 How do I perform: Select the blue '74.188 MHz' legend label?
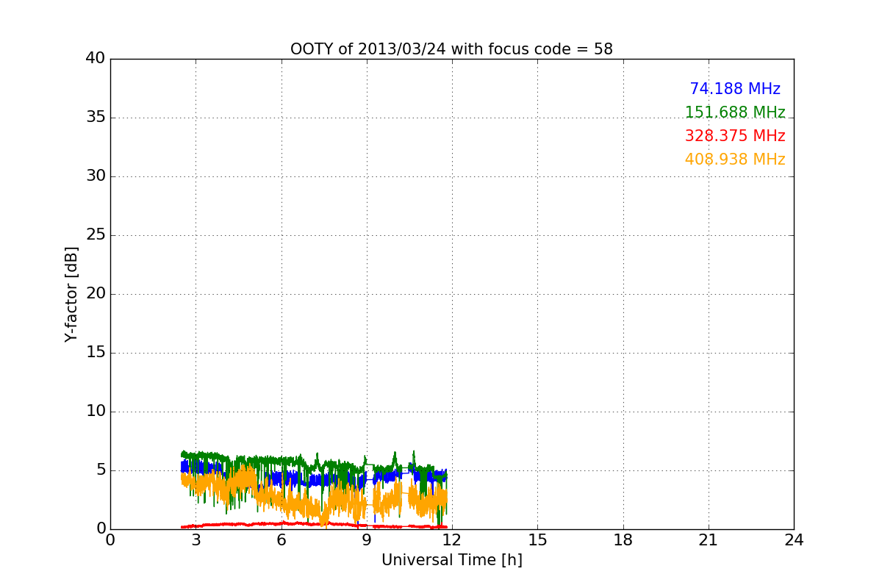(735, 89)
